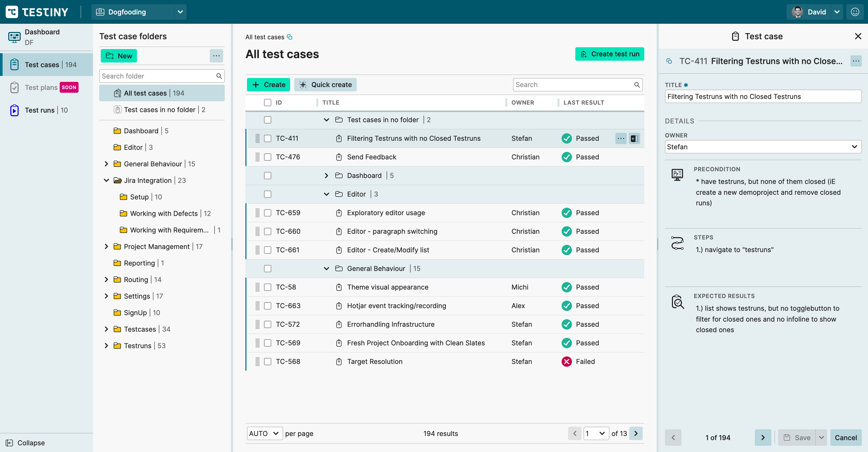Click the copy link icon next to TC-411 heading
The image size is (868, 452).
669,61
